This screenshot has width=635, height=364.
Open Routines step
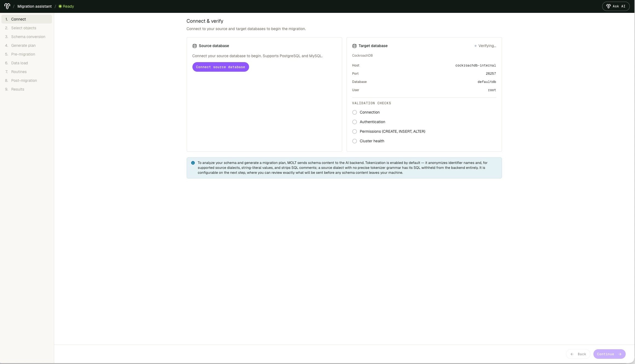(27, 72)
